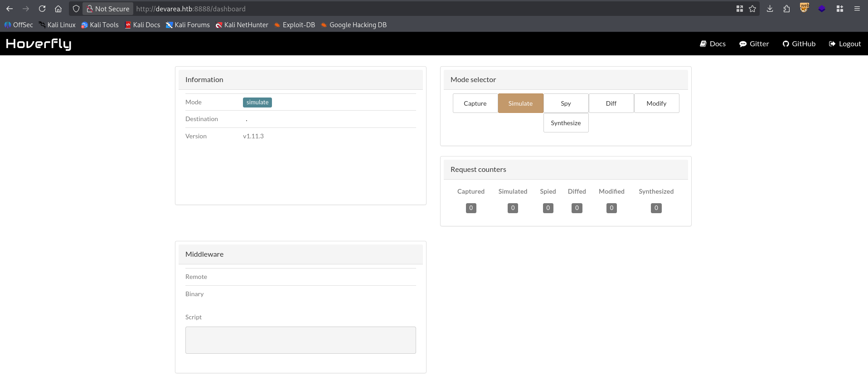
Task: Click the Destination row label
Action: click(x=202, y=119)
